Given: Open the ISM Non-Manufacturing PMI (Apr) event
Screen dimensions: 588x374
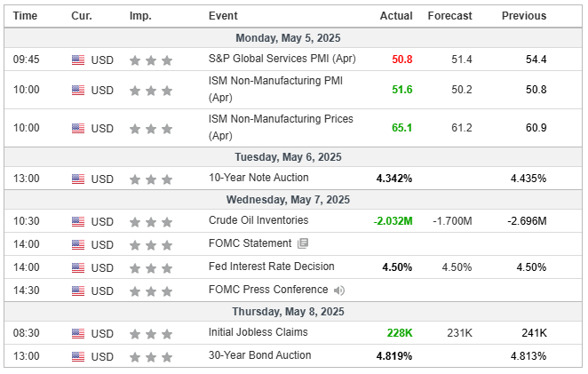Looking at the screenshot, I should (x=275, y=89).
